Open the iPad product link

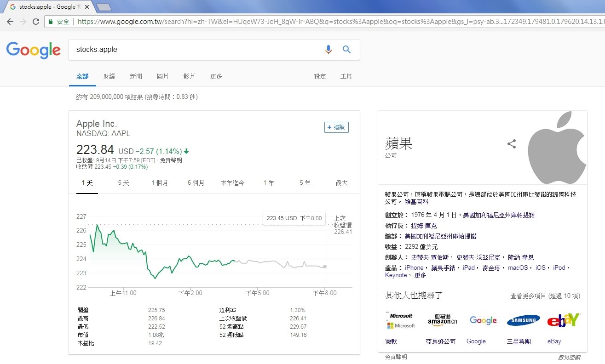pyautogui.click(x=468, y=267)
